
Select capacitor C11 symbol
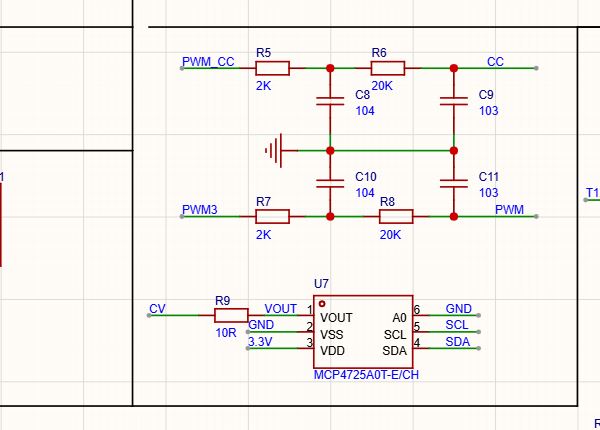click(x=454, y=184)
